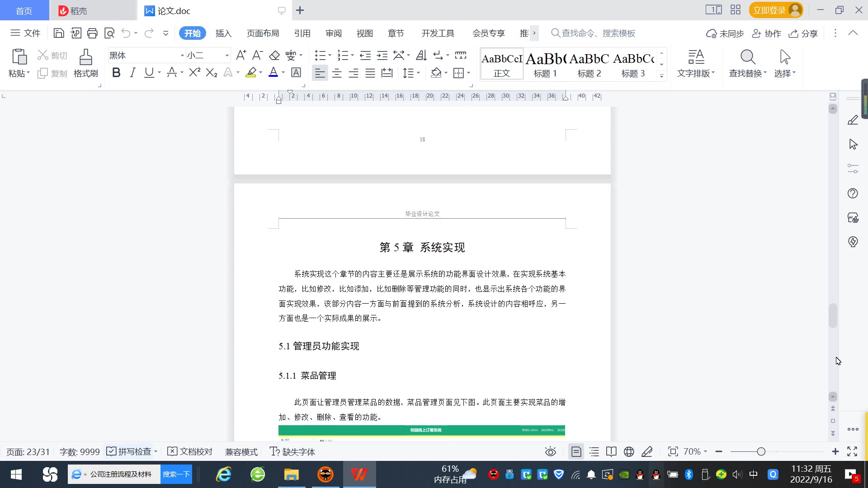The image size is (868, 488).
Task: Click the help question mark in sidebar
Action: [x=853, y=193]
